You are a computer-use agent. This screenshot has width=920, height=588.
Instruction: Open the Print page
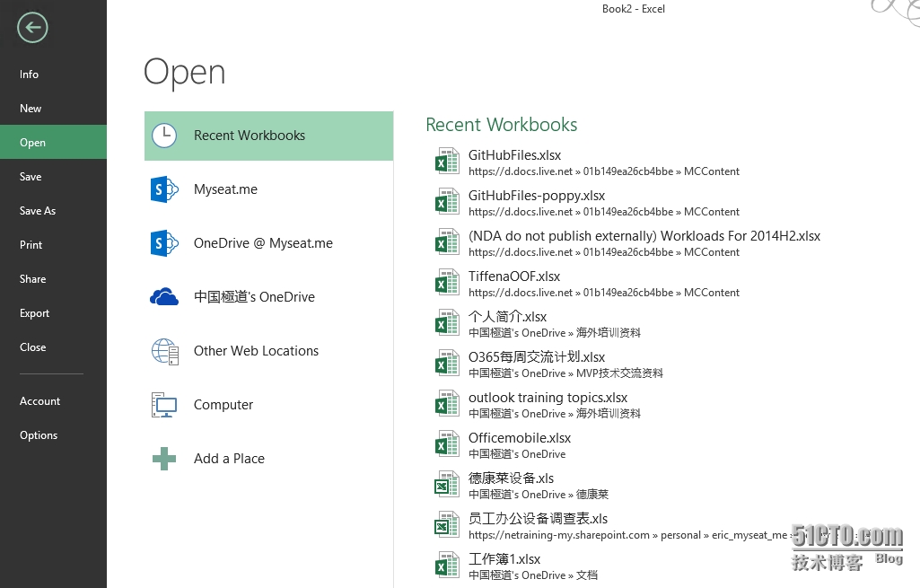click(x=53, y=245)
